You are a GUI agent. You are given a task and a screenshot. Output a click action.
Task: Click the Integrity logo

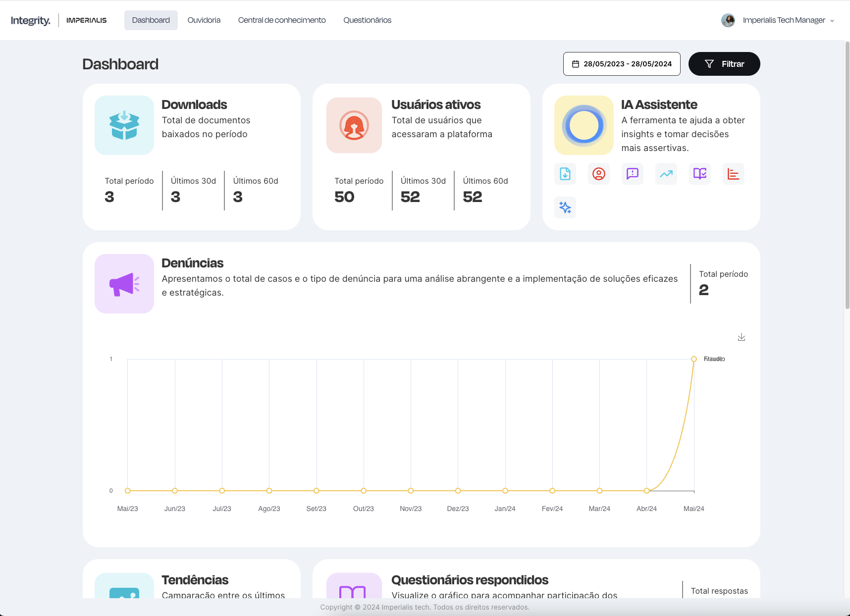[x=31, y=20]
